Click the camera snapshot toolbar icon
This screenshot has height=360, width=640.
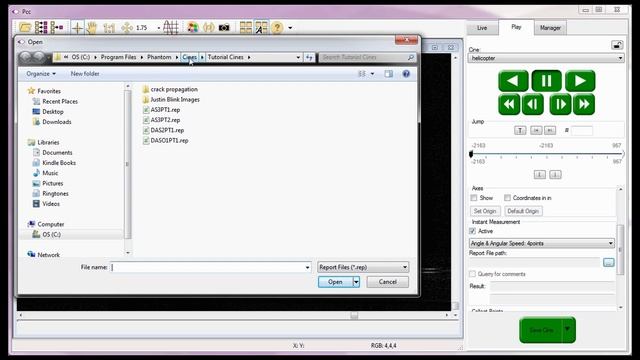[x=224, y=28]
